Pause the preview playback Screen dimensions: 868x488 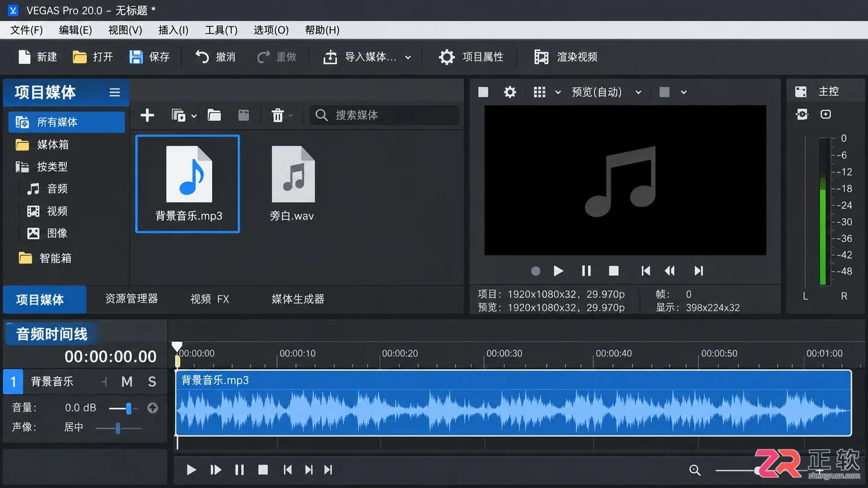point(586,271)
